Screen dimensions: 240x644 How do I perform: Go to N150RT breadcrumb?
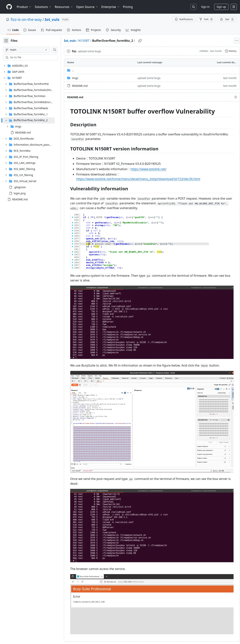click(84, 40)
